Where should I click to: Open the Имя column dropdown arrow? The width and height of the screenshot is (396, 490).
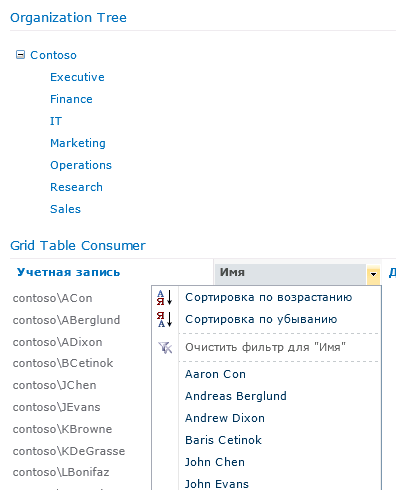[x=373, y=274]
